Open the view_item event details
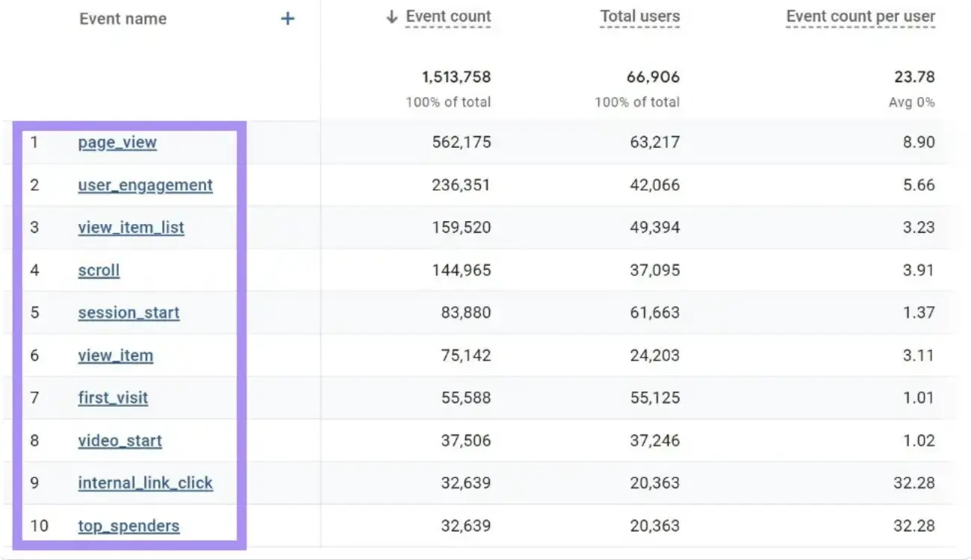The height and width of the screenshot is (560, 971). (116, 355)
